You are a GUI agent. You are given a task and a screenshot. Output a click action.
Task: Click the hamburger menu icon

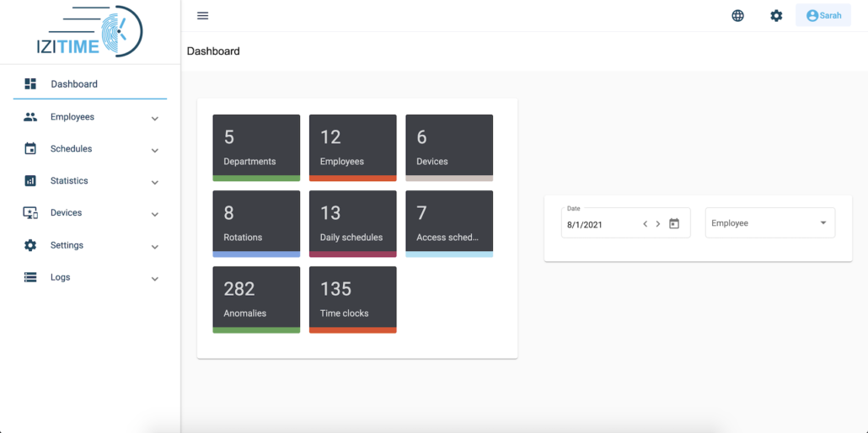coord(202,15)
